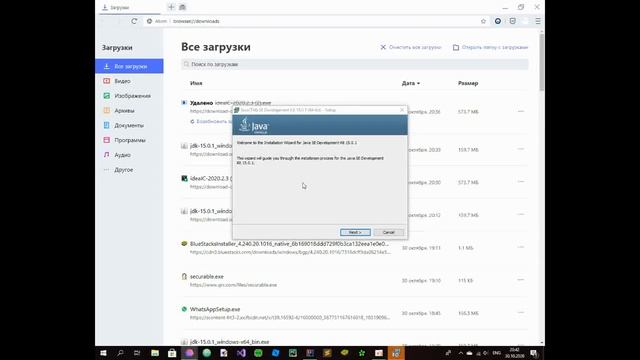Open BlueStacksInstaller download file
640x360 pixels.
(289, 244)
